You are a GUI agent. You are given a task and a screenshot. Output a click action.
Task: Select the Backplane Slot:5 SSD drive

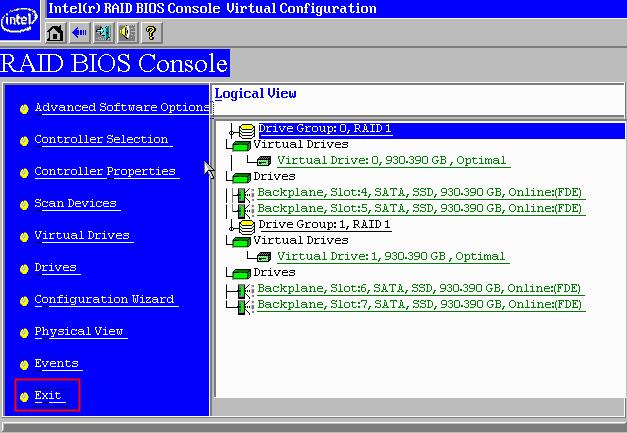click(419, 209)
